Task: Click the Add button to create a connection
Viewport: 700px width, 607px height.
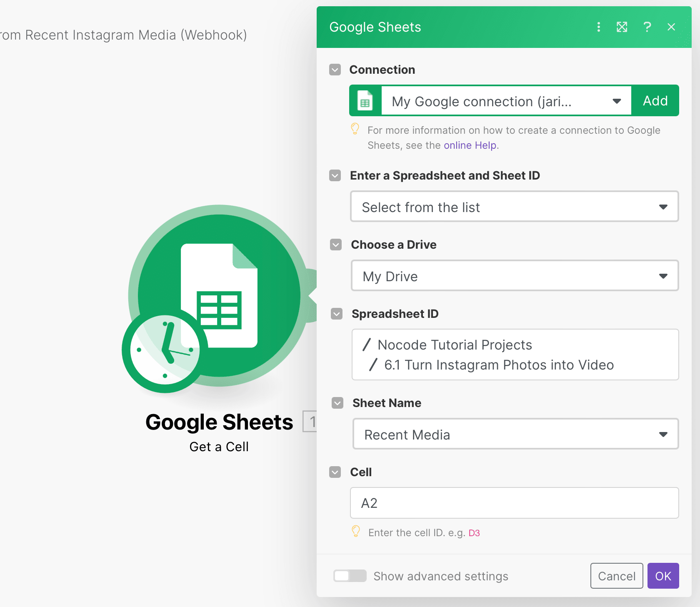Action: (x=655, y=100)
